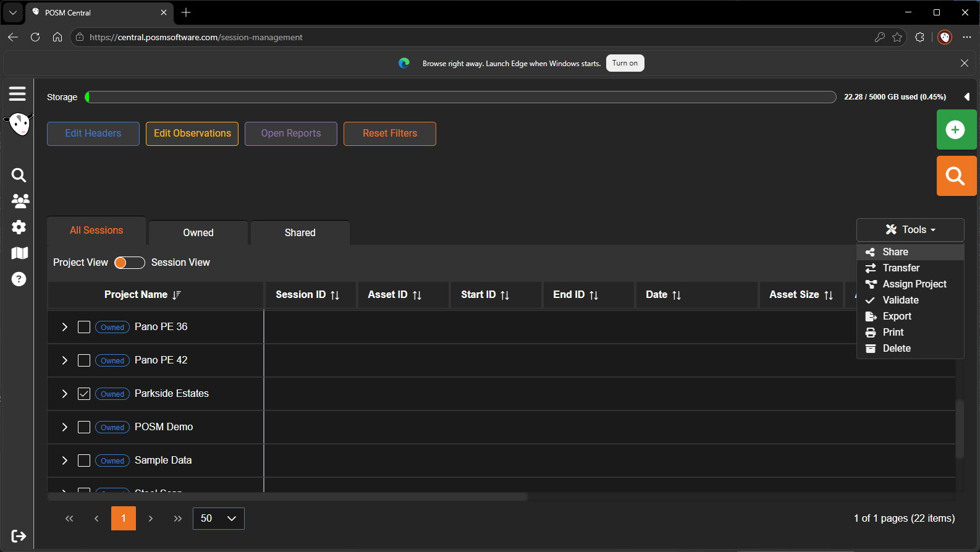Open the Tools dropdown menu
The width and height of the screenshot is (980, 552).
click(910, 230)
